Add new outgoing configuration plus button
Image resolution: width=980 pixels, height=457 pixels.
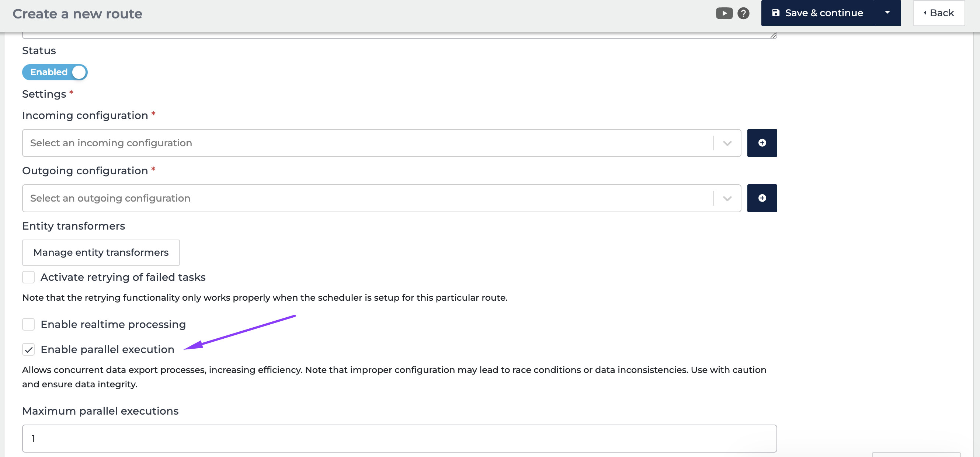point(762,198)
